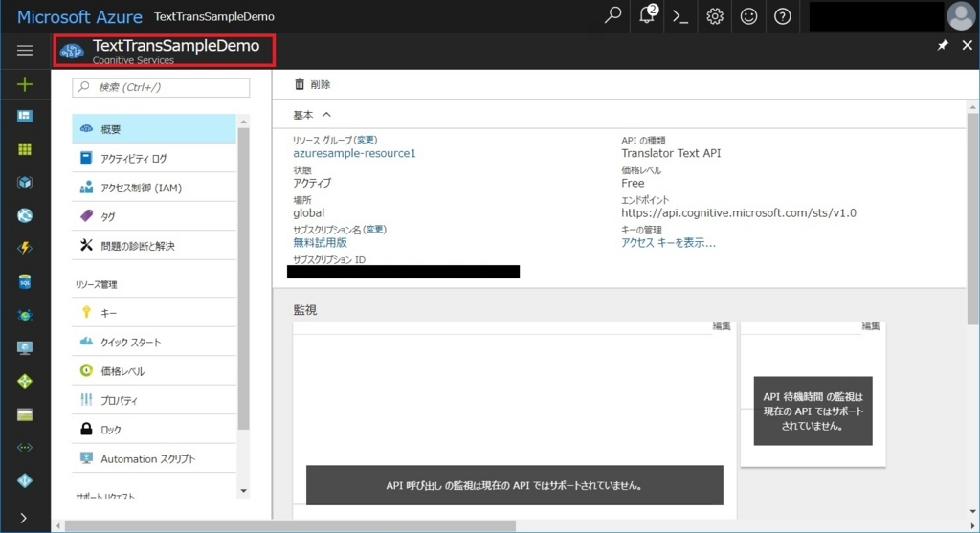Viewport: 980px width, 533px height.
Task: Select the global location value
Action: pos(309,213)
